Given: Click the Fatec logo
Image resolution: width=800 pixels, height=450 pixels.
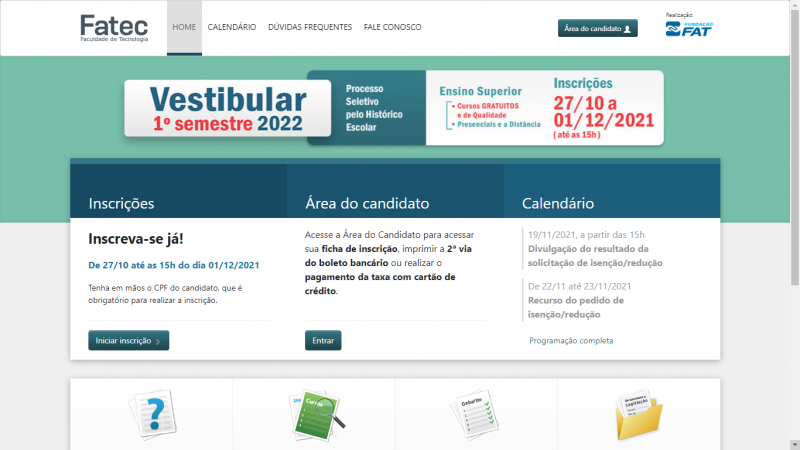Looking at the screenshot, I should tap(114, 28).
